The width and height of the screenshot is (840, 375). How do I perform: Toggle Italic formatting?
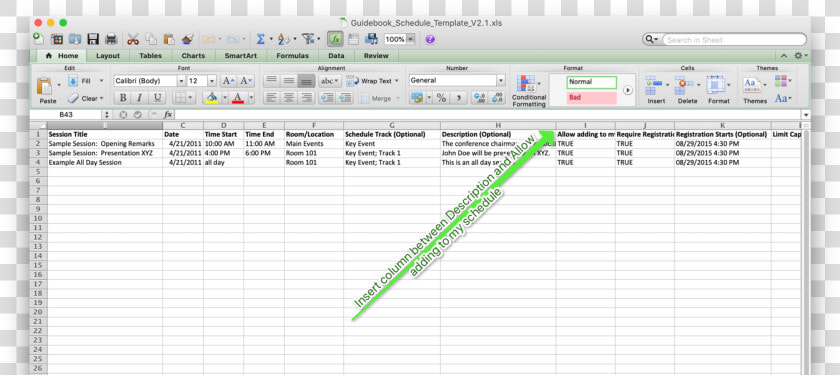point(140,98)
